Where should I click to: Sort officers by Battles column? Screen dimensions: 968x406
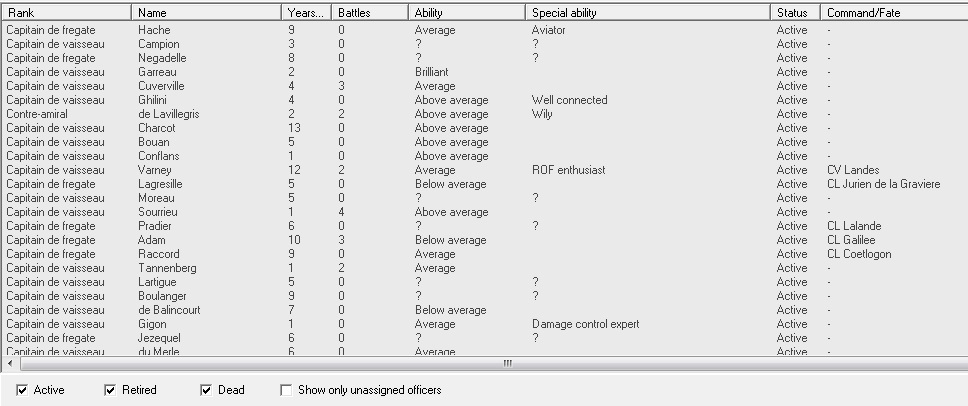point(370,12)
